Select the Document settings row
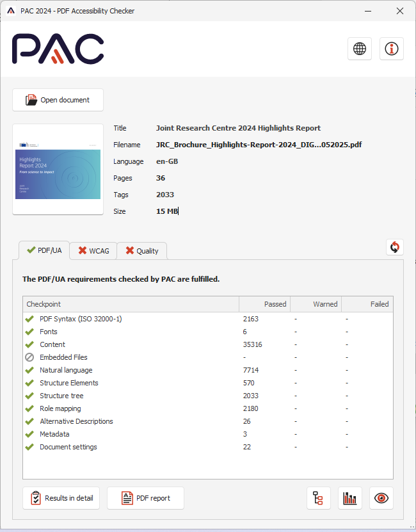The width and height of the screenshot is (416, 532). click(208, 447)
